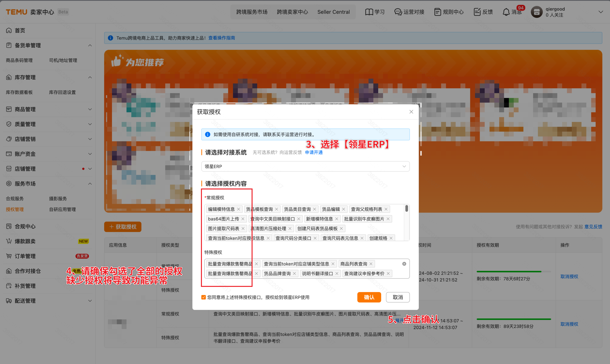Open the 查看操作指南 link

click(222, 38)
